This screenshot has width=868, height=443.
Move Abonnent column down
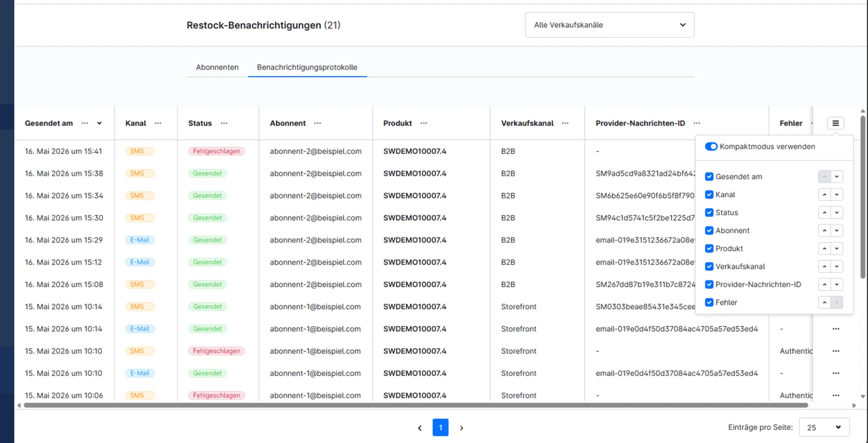coord(837,231)
